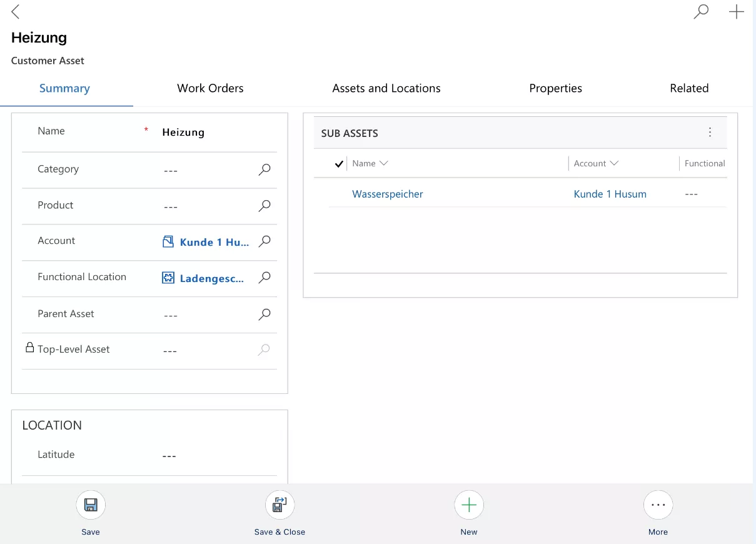Viewport: 756px width, 544px height.
Task: Open the Wasserspeicher sub asset link
Action: pos(388,194)
